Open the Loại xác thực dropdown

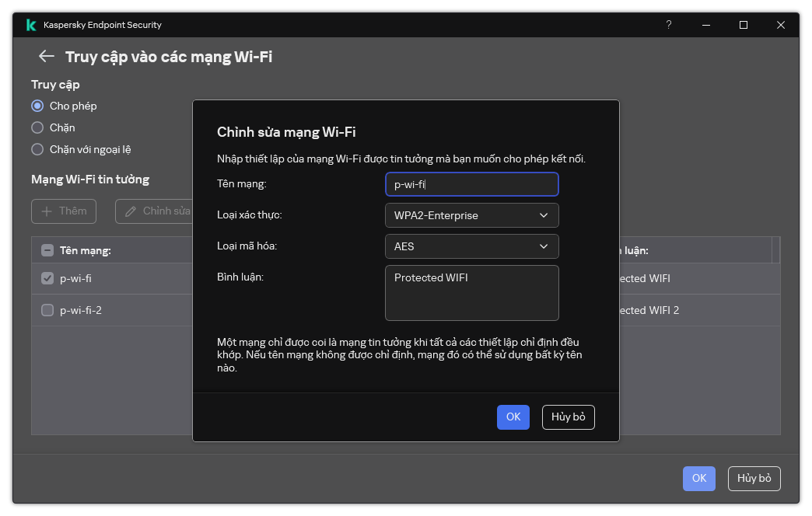click(471, 215)
